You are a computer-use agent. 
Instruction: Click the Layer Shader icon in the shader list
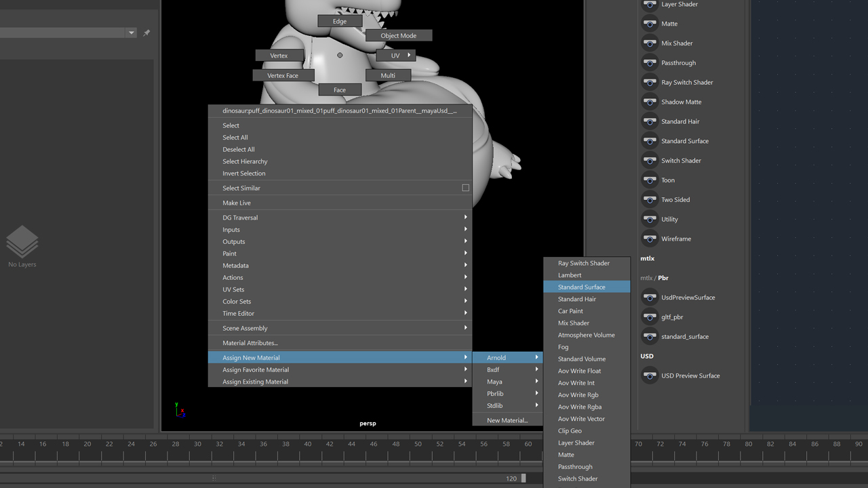click(x=650, y=5)
